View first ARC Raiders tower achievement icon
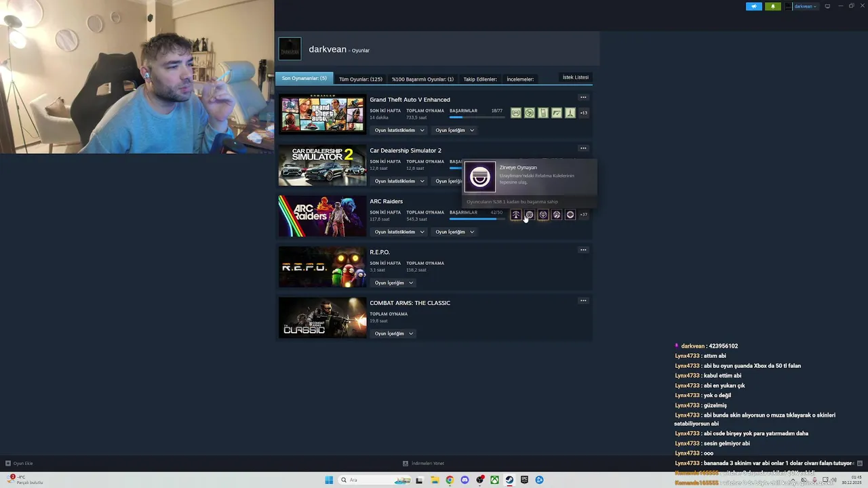The image size is (868, 488). (x=516, y=215)
